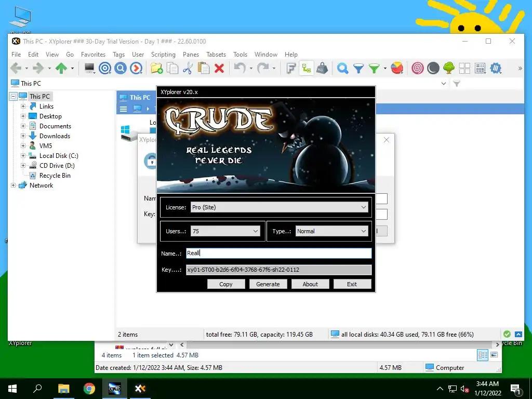Open the Tabsets menu
This screenshot has height=399, width=532.
[216, 54]
